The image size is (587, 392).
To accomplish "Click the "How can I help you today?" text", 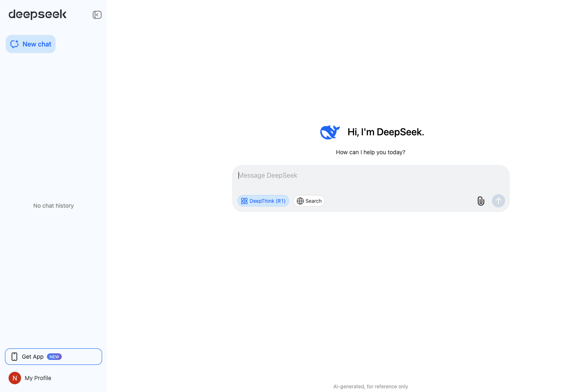I will tap(370, 152).
